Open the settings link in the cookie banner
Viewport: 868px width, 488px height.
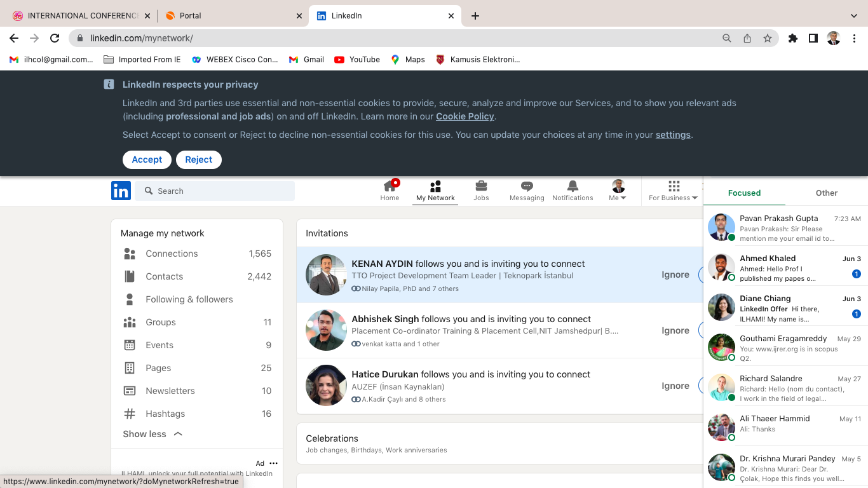(673, 135)
